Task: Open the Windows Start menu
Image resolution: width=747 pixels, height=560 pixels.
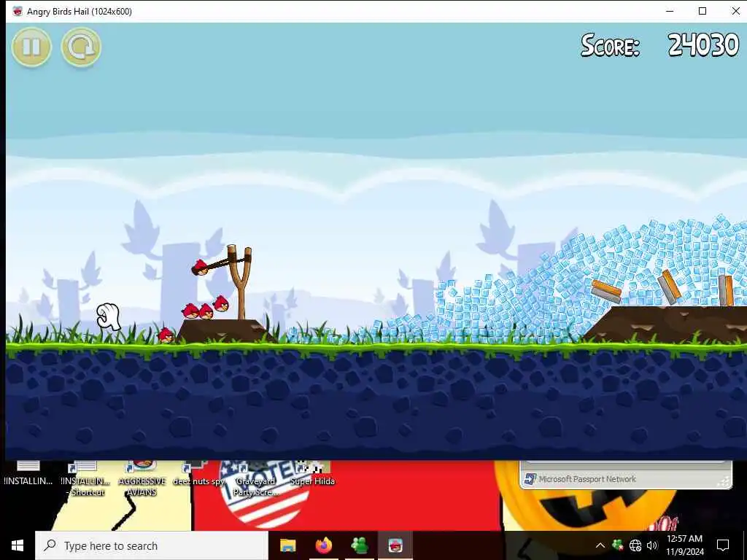Action: 18,545
